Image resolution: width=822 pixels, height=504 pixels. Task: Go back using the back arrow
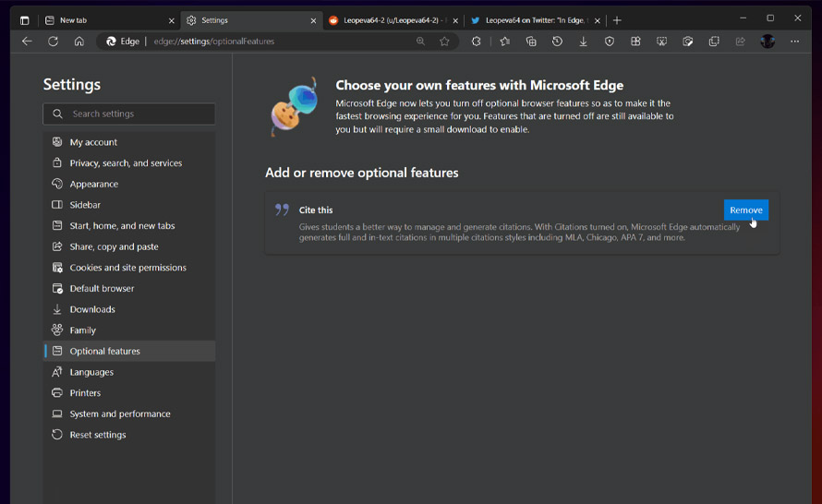pyautogui.click(x=28, y=42)
